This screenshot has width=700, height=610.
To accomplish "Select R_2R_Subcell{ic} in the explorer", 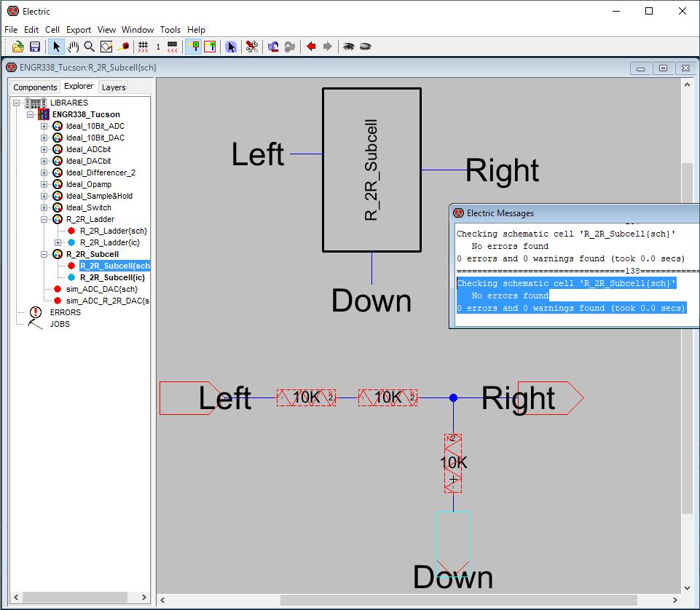I will click(112, 277).
